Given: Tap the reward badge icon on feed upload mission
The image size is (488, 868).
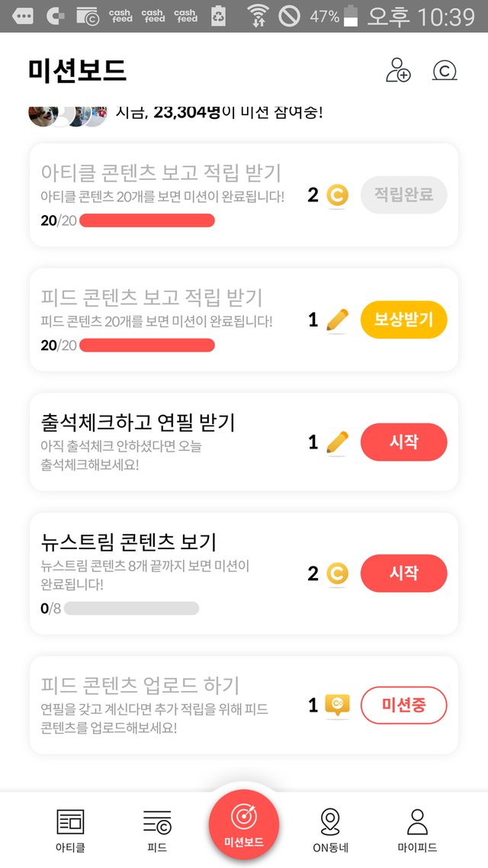Looking at the screenshot, I should 337,706.
